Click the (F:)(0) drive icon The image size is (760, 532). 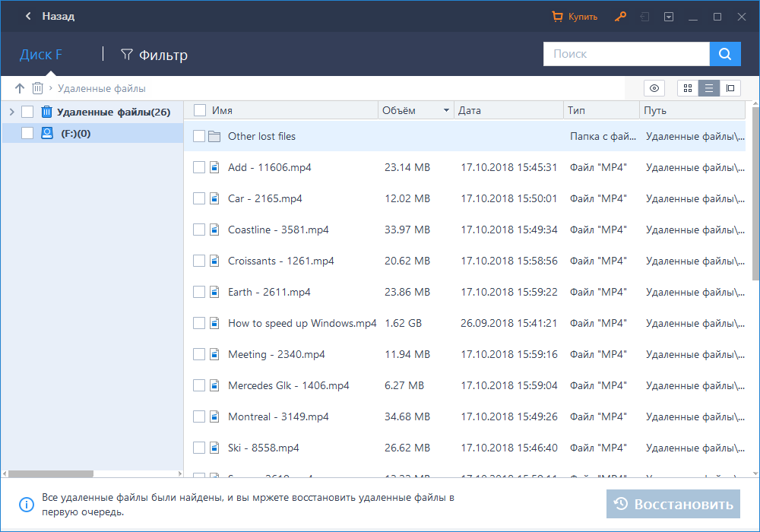[47, 133]
